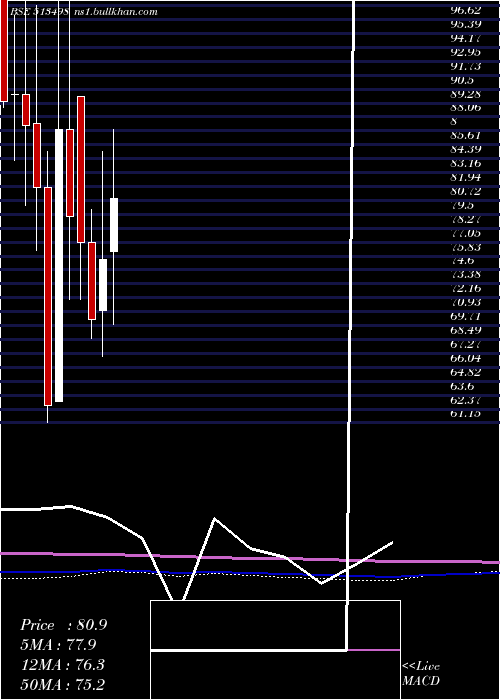
Task: Select the 74.6 price axis label
Action: pos(462,261)
